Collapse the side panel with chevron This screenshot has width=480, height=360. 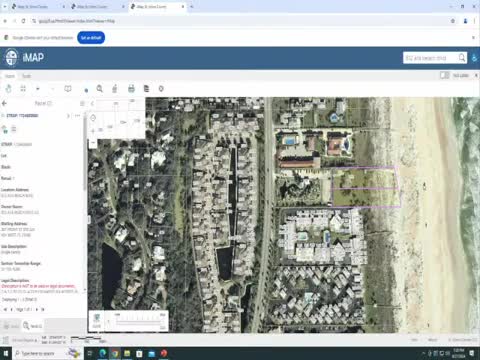click(92, 103)
